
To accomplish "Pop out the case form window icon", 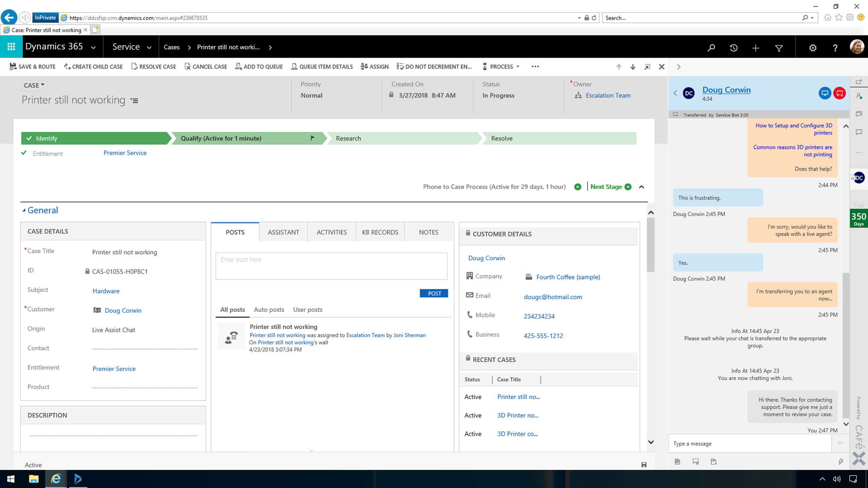I will coord(647,67).
